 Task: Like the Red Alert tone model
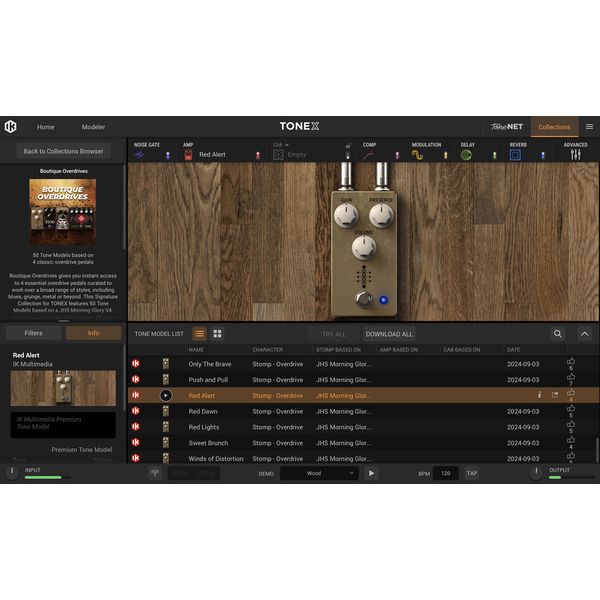coord(571,393)
